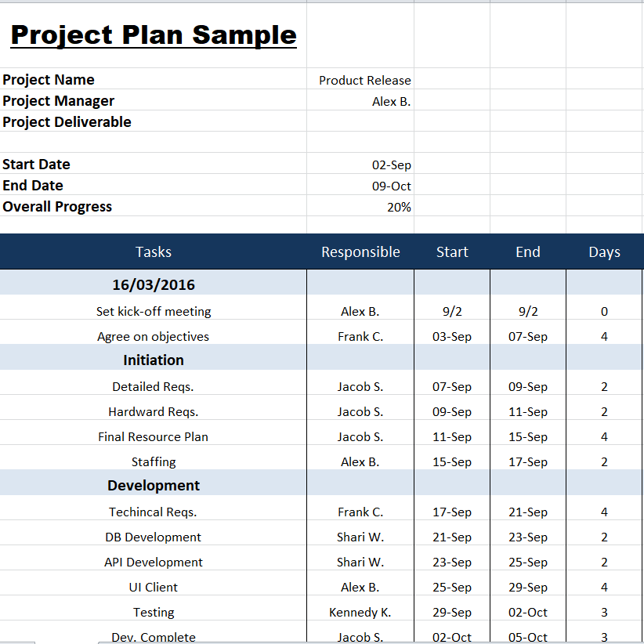The width and height of the screenshot is (644, 644).
Task: Select the Final Resource Plan task cell
Action: click(x=154, y=437)
